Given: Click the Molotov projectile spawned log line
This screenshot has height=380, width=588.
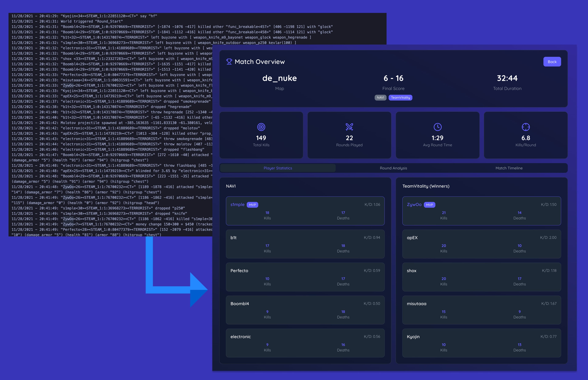Looking at the screenshot, I should 112,123.
